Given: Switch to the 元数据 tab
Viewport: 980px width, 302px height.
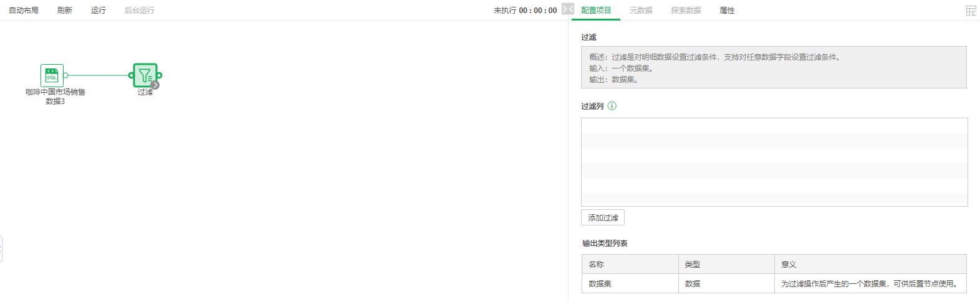Looking at the screenshot, I should click(641, 11).
